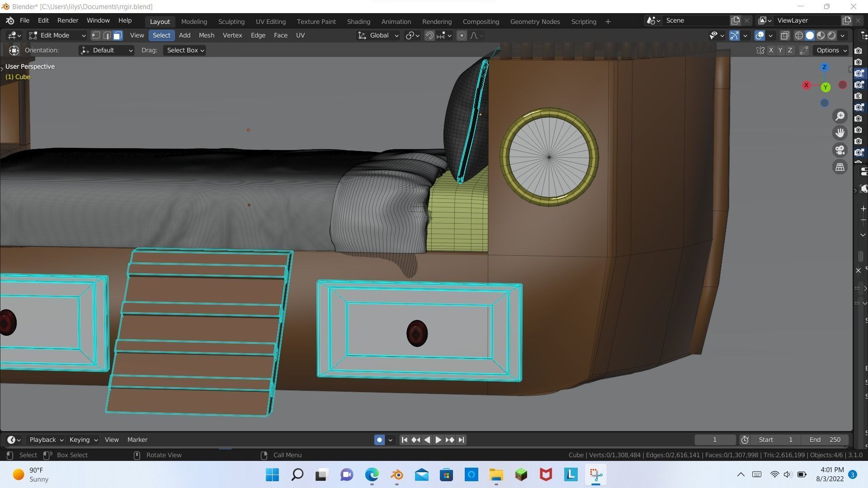Click the zoom view magnifier icon
The image size is (868, 488).
coord(840,117)
